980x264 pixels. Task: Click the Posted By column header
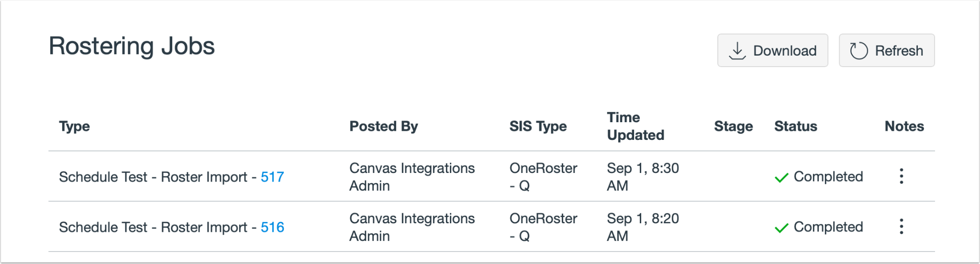(x=383, y=126)
